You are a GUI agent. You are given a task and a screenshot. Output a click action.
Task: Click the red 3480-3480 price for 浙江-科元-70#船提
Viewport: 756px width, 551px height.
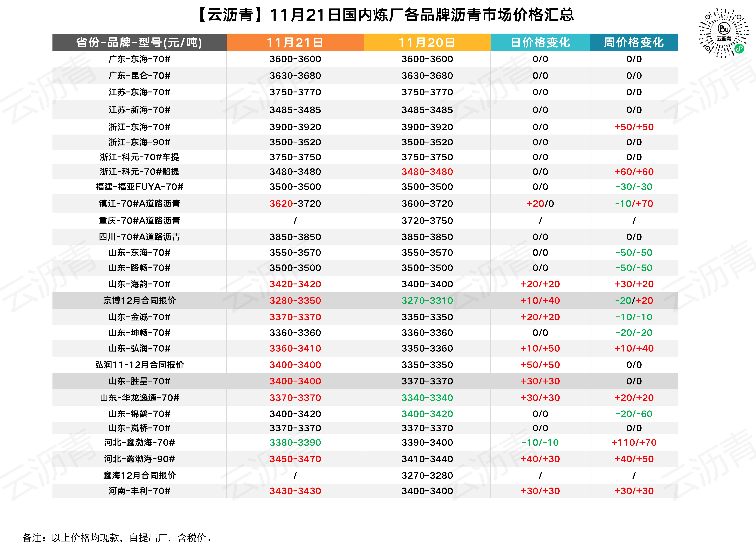pos(427,172)
